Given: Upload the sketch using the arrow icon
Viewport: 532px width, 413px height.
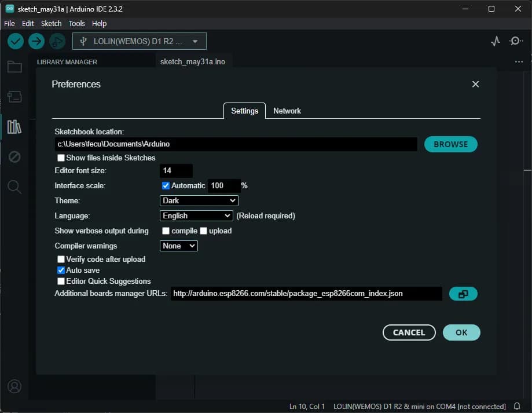Looking at the screenshot, I should click(x=36, y=41).
